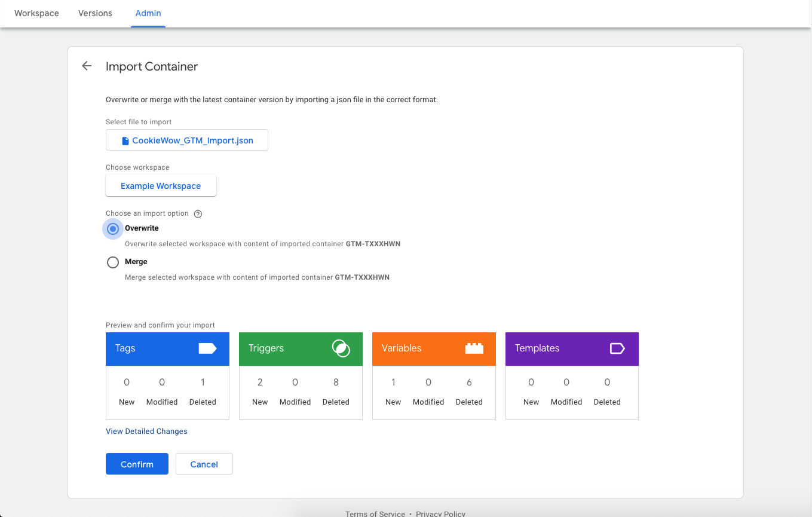The image size is (812, 517).
Task: Open the Privacy Policy footer link
Action: 440,513
